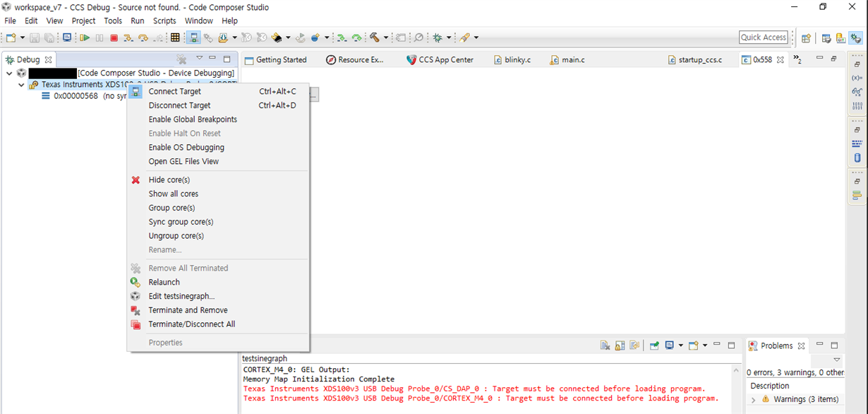
Task: Close the 0x558 editor tab
Action: tap(780, 60)
